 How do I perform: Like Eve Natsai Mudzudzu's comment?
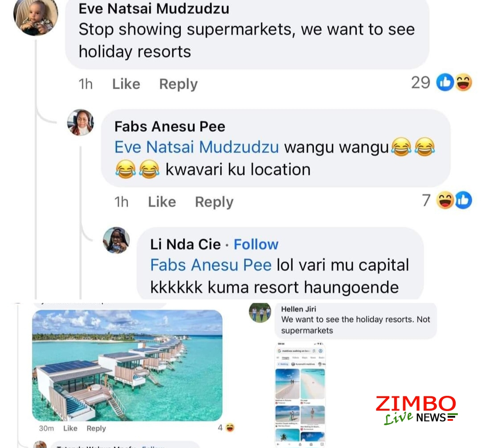(x=126, y=84)
